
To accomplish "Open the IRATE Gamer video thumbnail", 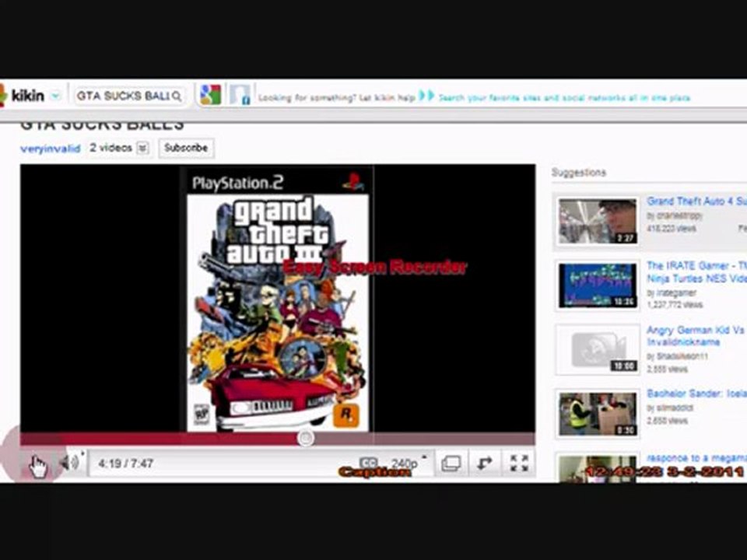I will tap(598, 285).
